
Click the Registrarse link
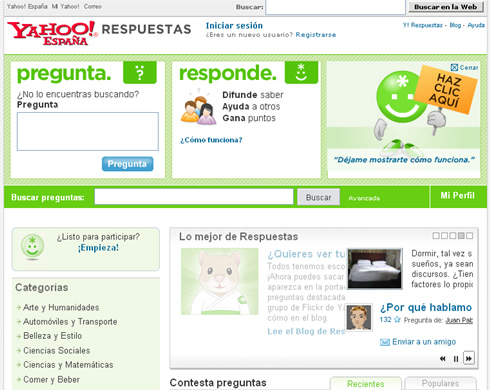(x=316, y=35)
